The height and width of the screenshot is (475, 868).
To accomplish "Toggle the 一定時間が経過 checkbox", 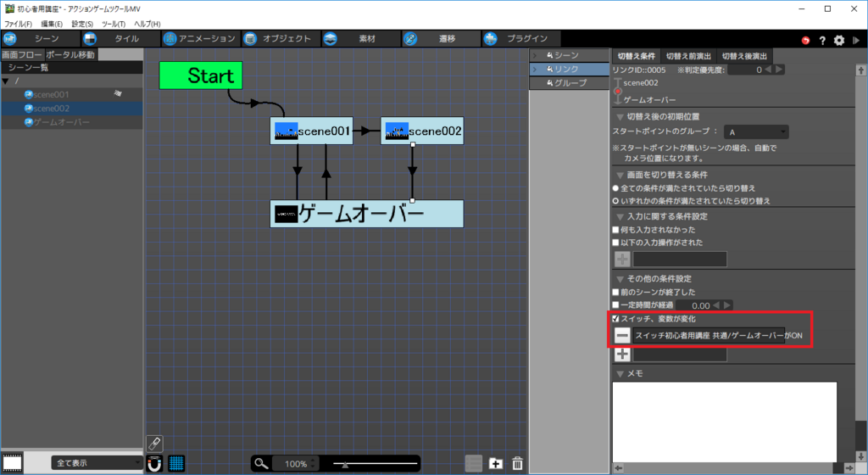I will pos(615,305).
